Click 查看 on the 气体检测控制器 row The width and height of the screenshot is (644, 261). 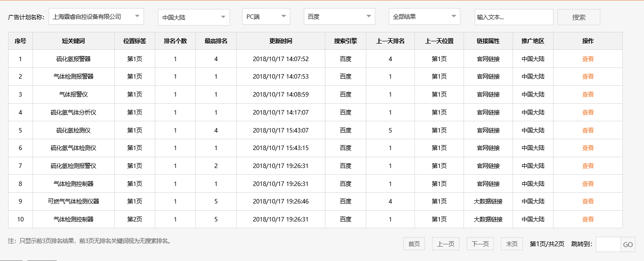588,184
